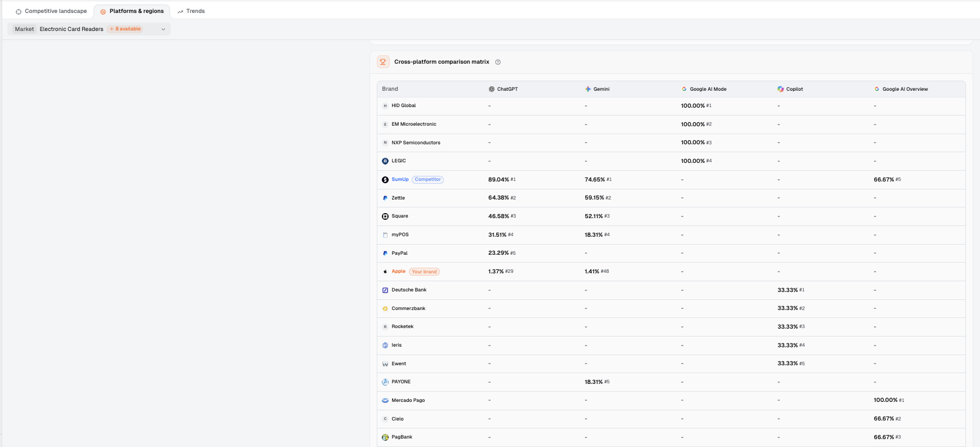This screenshot has height=447, width=980.
Task: Click the Copilot column header label
Action: [x=795, y=89]
